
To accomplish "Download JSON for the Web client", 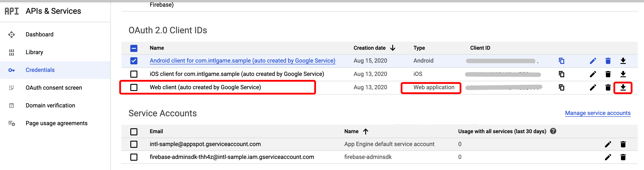I will pos(623,87).
